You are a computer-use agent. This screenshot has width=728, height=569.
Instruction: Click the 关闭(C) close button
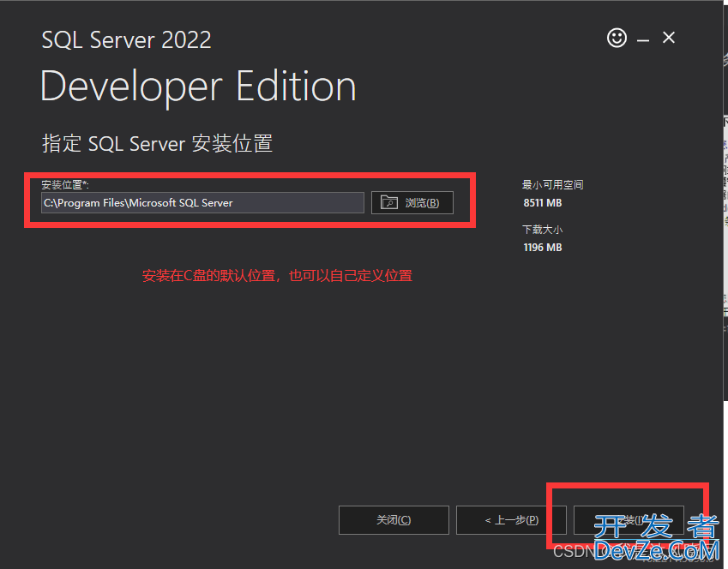(x=394, y=520)
